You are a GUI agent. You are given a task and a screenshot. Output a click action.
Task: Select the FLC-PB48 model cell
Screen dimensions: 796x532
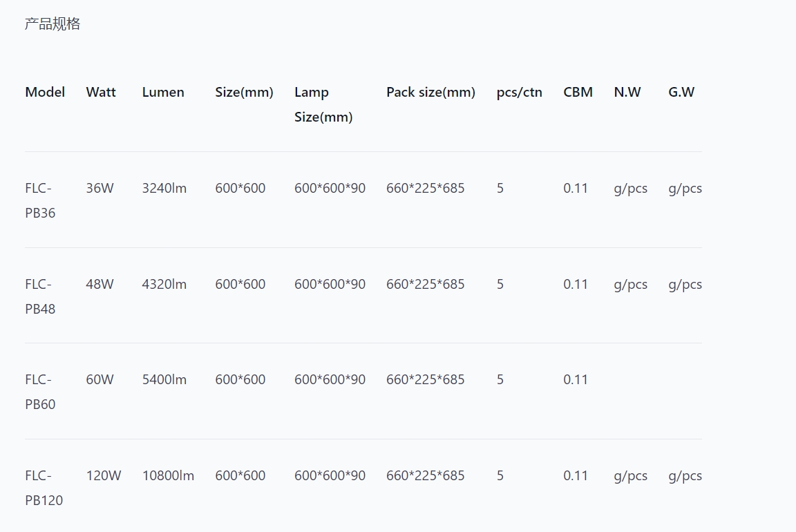pos(40,296)
